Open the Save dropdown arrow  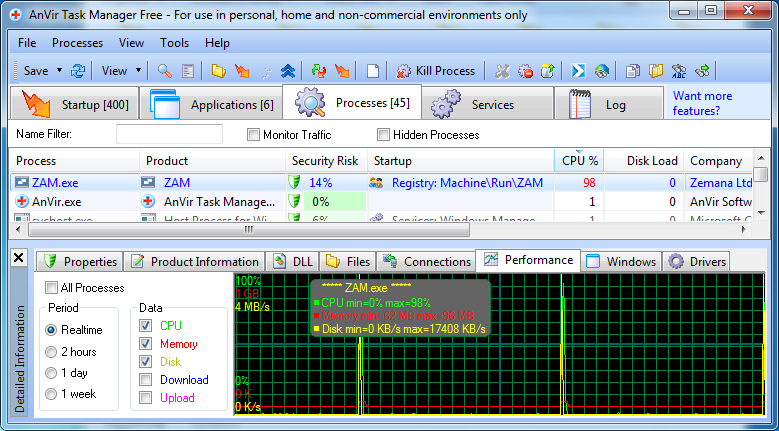[x=60, y=71]
